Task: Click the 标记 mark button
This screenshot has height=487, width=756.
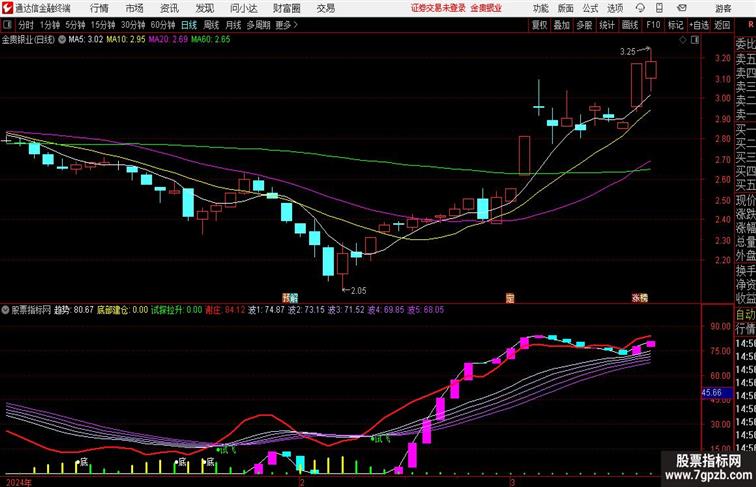Action: coord(675,25)
